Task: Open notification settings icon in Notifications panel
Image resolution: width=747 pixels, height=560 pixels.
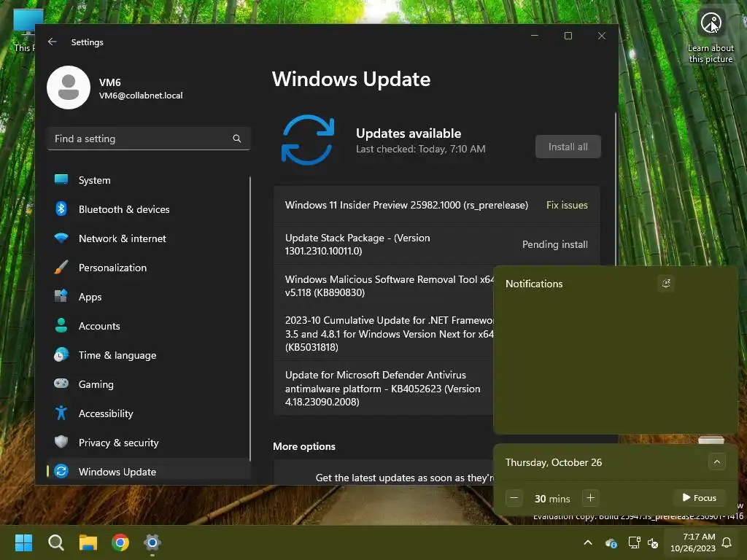Action: [x=666, y=284]
